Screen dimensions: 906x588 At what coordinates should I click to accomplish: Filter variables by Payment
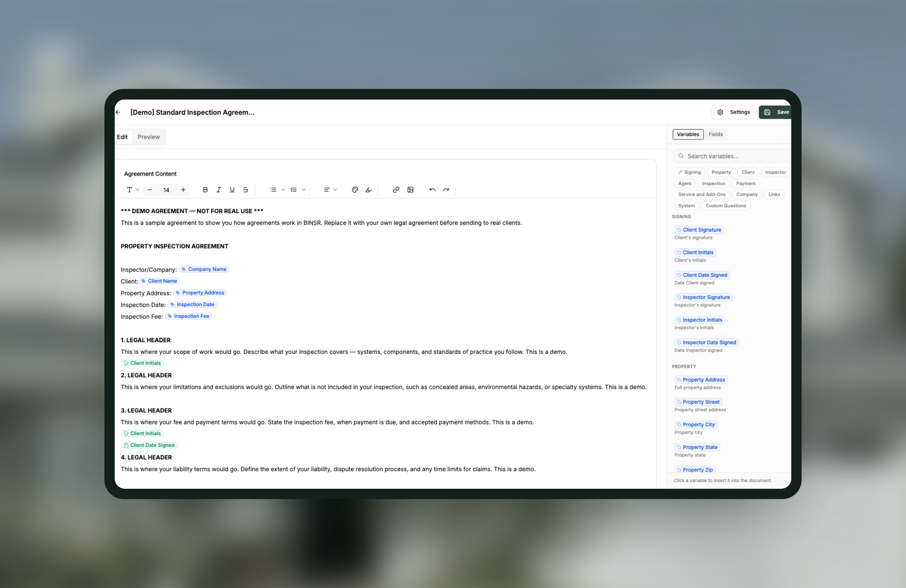pyautogui.click(x=745, y=183)
